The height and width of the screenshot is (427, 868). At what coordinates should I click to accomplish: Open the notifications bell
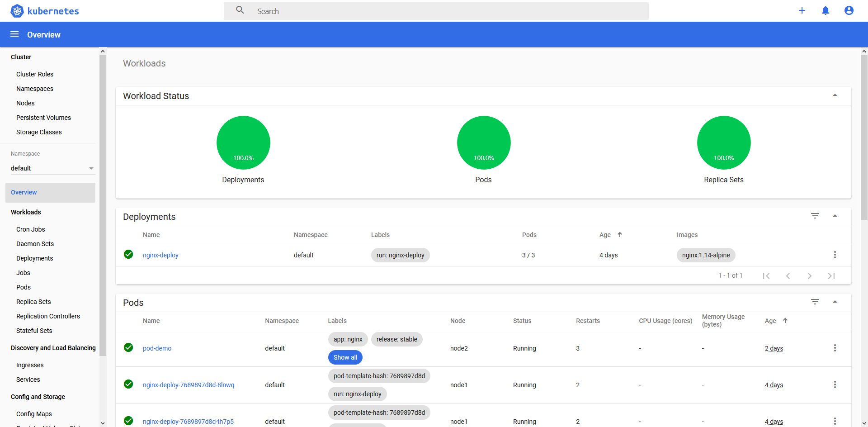click(826, 10)
